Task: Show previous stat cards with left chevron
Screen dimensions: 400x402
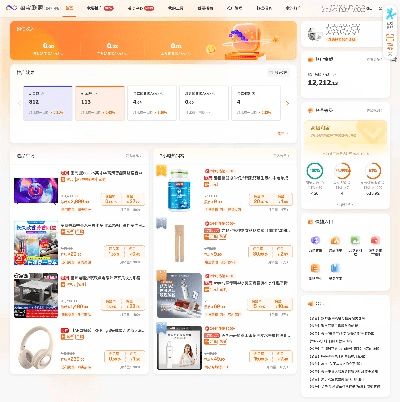Action: [19, 103]
